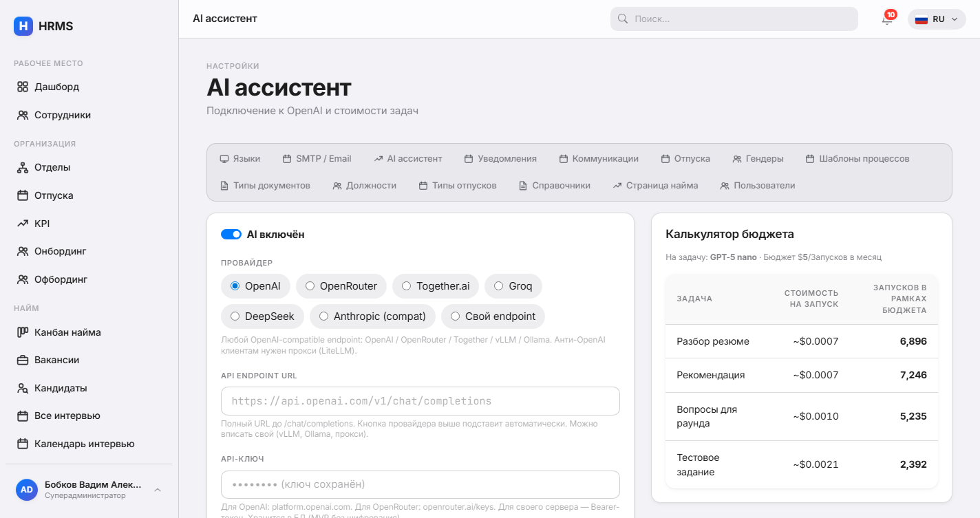
Task: Click the Вопросы для раунда row label
Action: (707, 416)
